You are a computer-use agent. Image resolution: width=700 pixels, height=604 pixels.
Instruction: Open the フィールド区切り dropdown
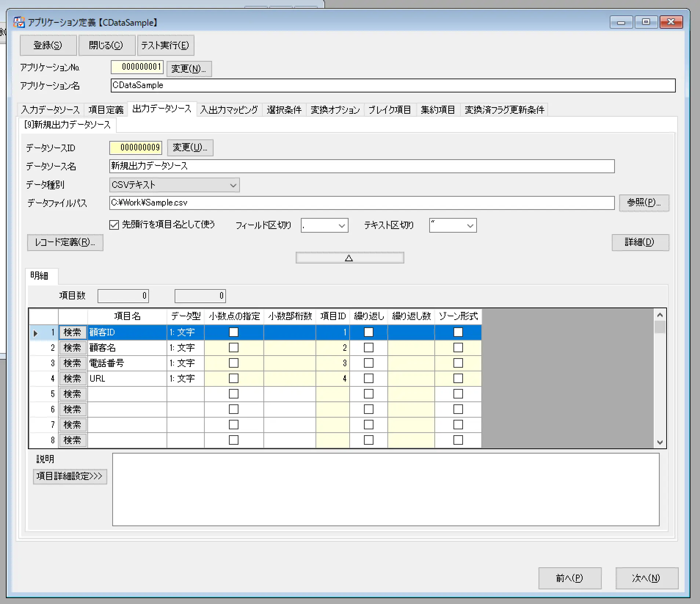[324, 225]
